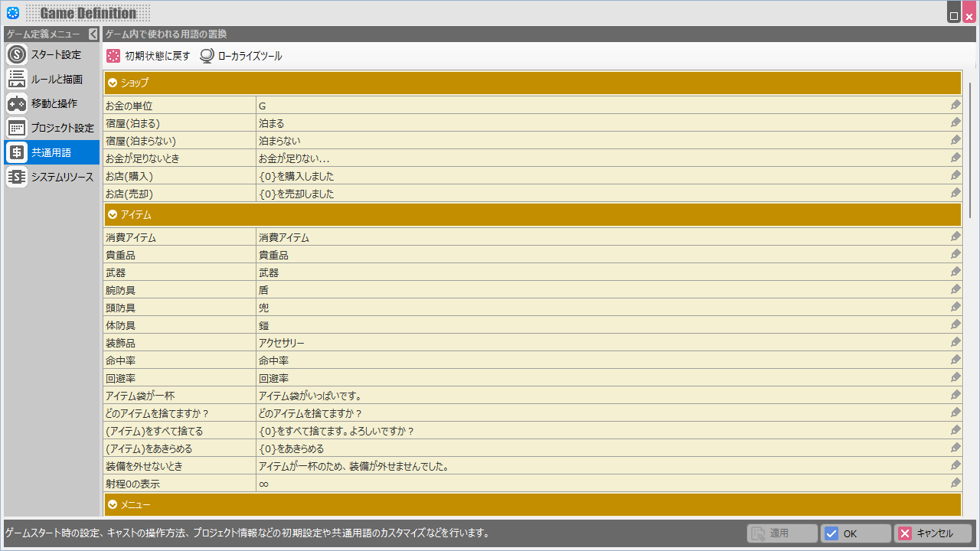Viewport: 980px width, 551px height.
Task: Click the edit pencil for 武器 row
Action: tap(955, 272)
